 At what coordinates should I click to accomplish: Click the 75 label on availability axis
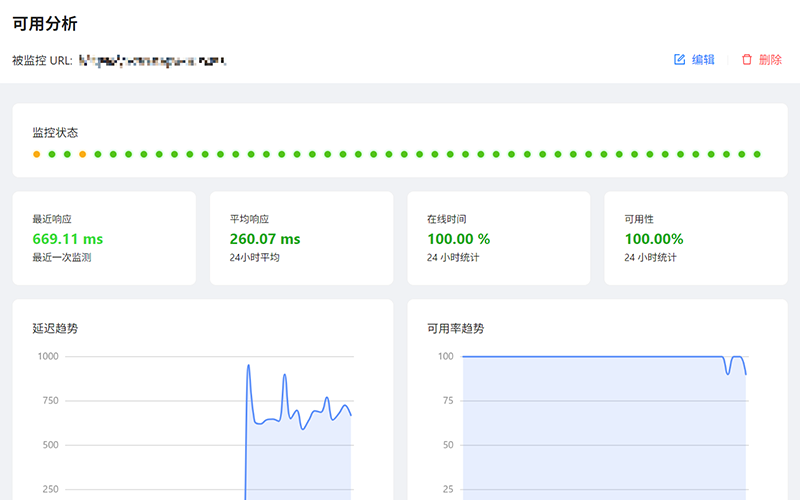point(448,401)
